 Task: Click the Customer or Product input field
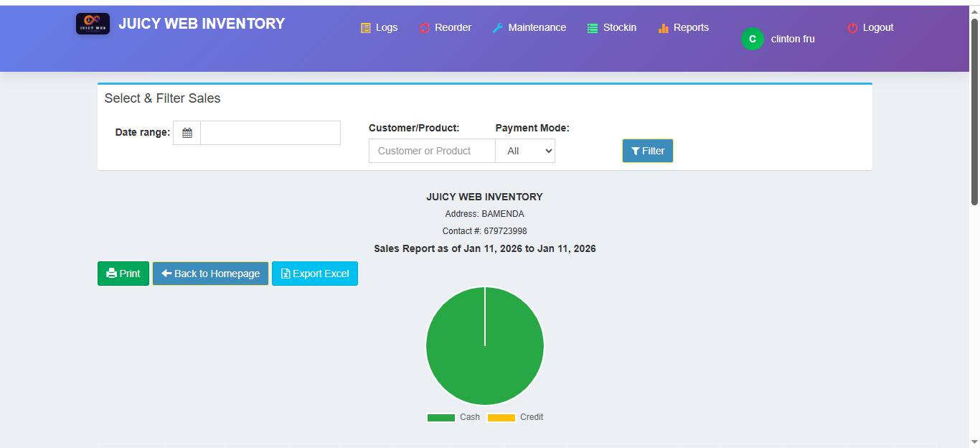pyautogui.click(x=431, y=151)
